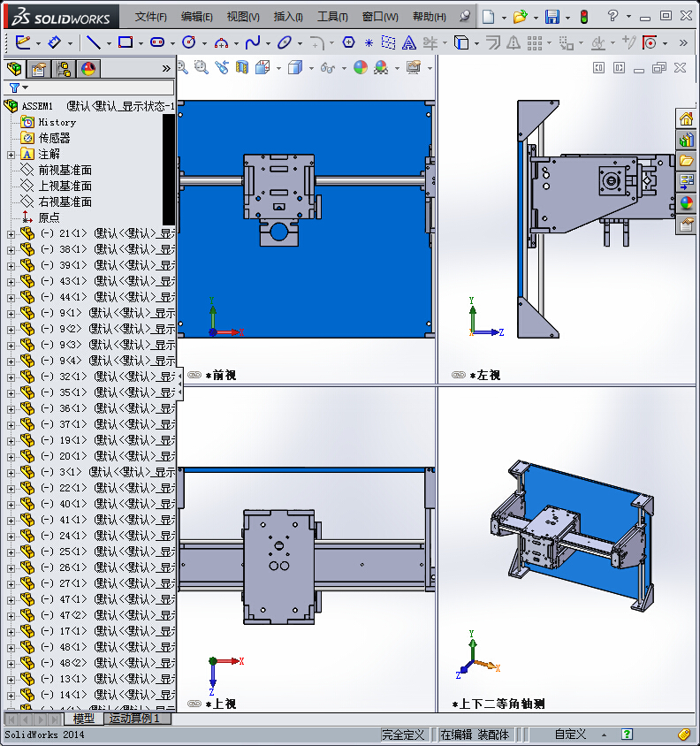Select the Straight Slot tool

[157, 42]
